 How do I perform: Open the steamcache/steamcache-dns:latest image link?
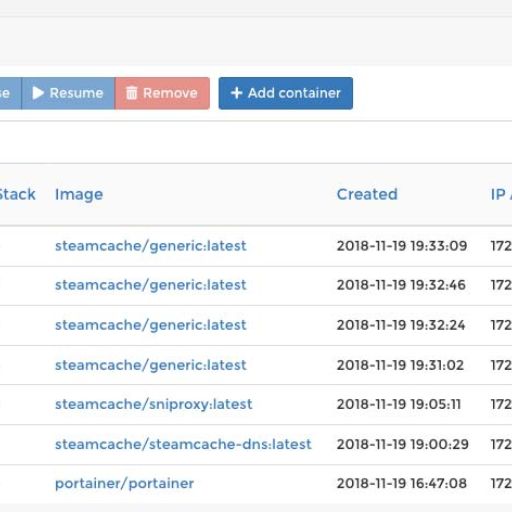(183, 444)
